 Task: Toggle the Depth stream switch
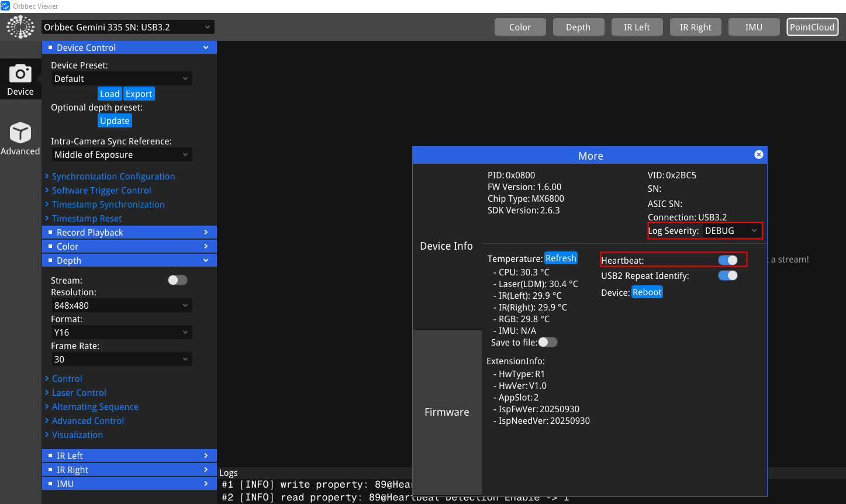click(x=177, y=280)
